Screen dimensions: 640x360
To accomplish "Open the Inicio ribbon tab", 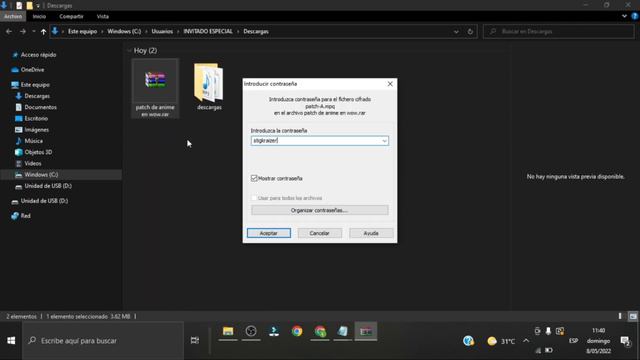I will pos(39,16).
